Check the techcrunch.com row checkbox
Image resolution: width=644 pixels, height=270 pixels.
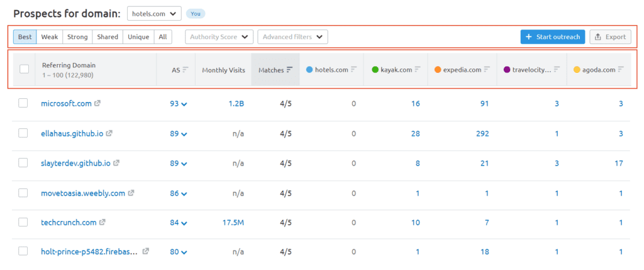coord(23,222)
